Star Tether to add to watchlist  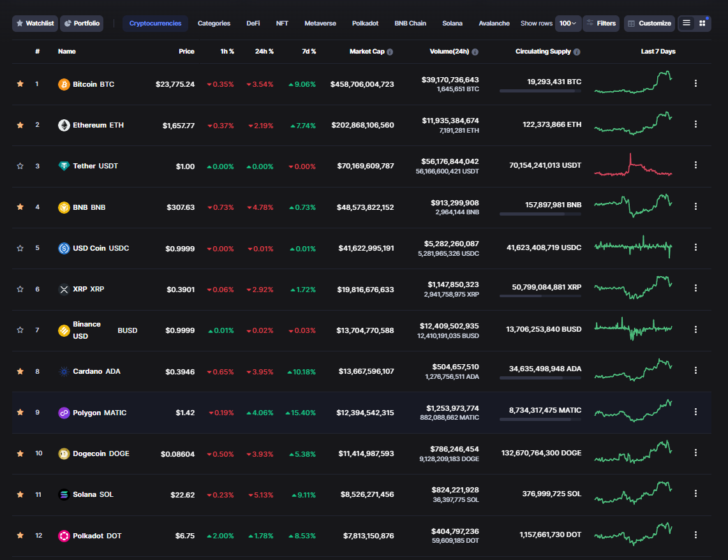click(x=20, y=166)
